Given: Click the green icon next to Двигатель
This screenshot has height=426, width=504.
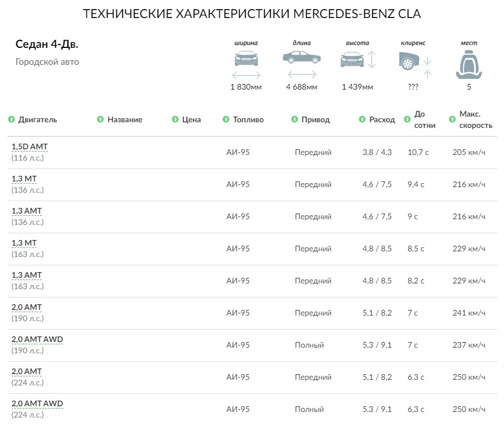Looking at the screenshot, I should (x=11, y=119).
